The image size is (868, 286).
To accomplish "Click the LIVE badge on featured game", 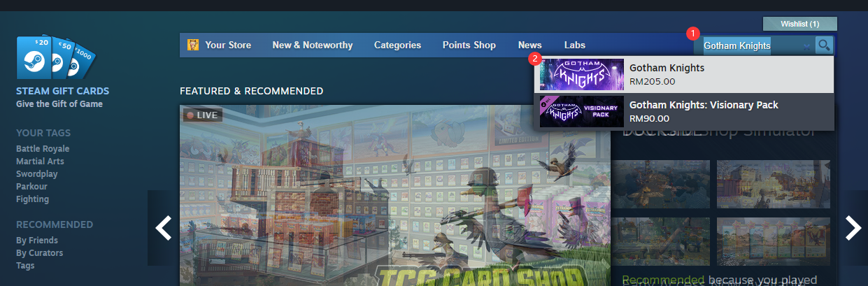I will tap(203, 115).
